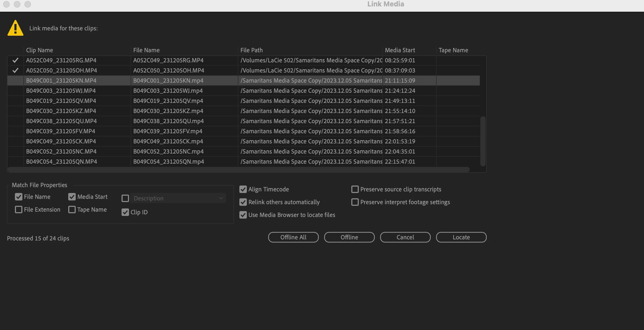This screenshot has height=330, width=644.
Task: Click horizontal scrollbar under clip list
Action: (238, 170)
